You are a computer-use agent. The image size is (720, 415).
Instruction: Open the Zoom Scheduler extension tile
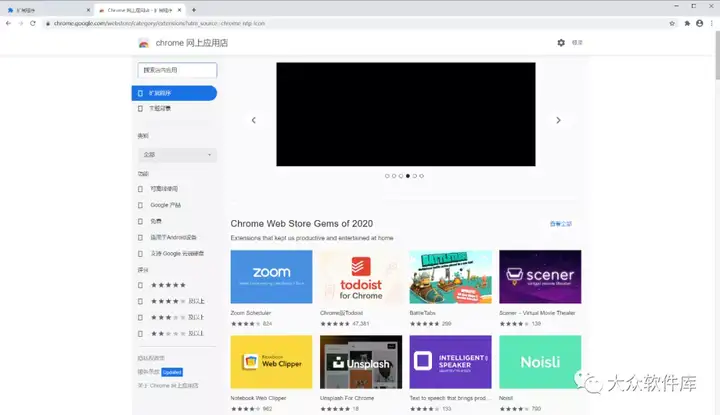pos(271,277)
